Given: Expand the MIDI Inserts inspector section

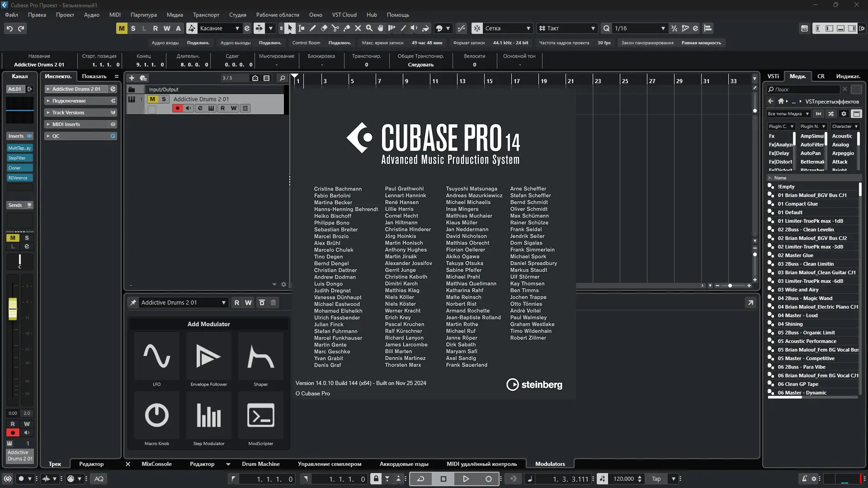Looking at the screenshot, I should click(x=66, y=124).
